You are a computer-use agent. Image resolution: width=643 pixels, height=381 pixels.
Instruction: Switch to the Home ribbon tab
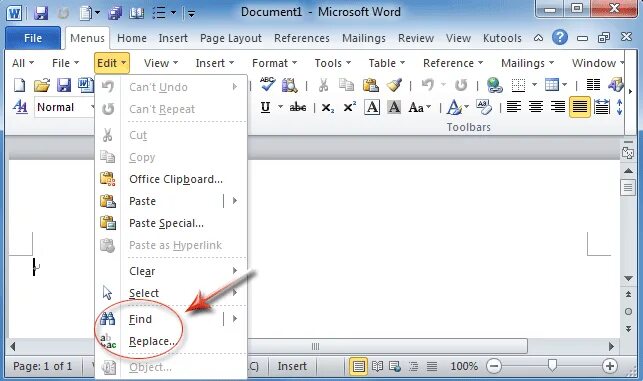[132, 38]
